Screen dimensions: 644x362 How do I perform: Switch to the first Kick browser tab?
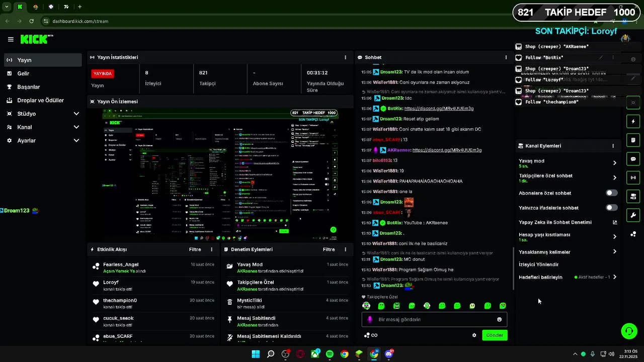coord(20,7)
